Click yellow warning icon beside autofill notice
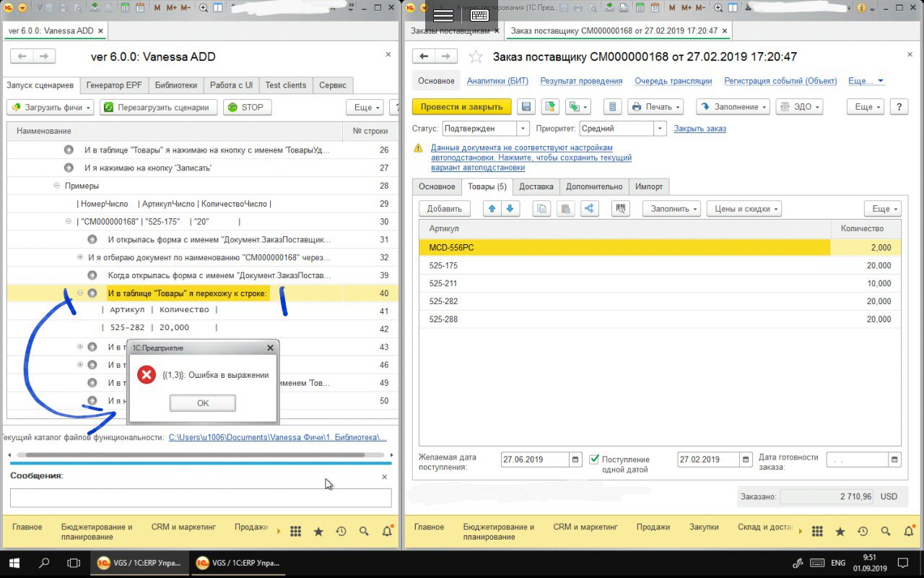The image size is (924, 578). (x=418, y=148)
